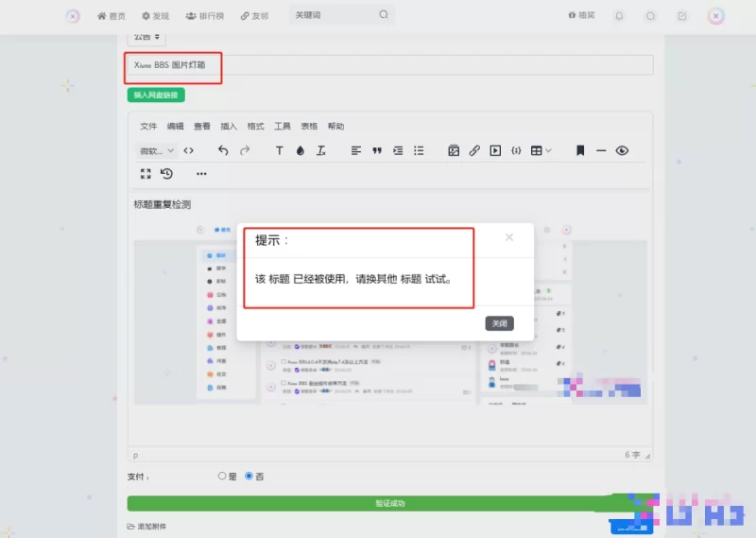The width and height of the screenshot is (756, 538).
Task: Click the source code icon in editor
Action: coord(188,150)
